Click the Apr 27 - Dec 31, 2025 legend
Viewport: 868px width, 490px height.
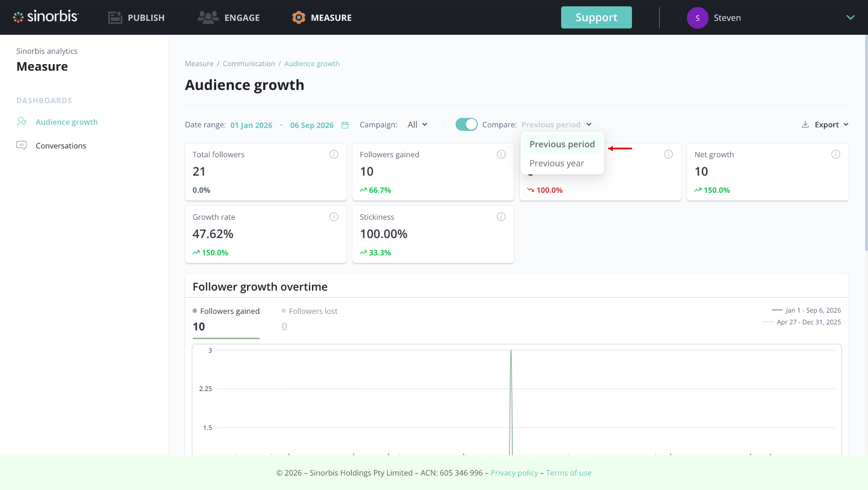(x=802, y=322)
